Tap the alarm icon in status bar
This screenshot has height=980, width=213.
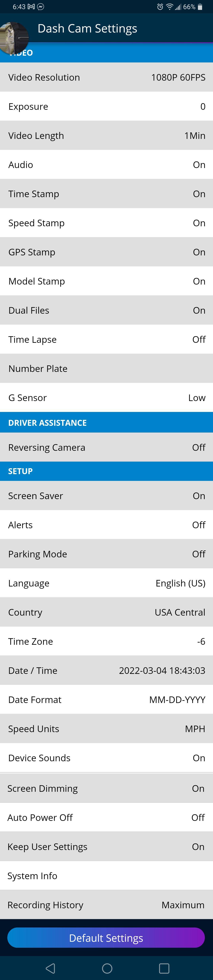click(160, 7)
